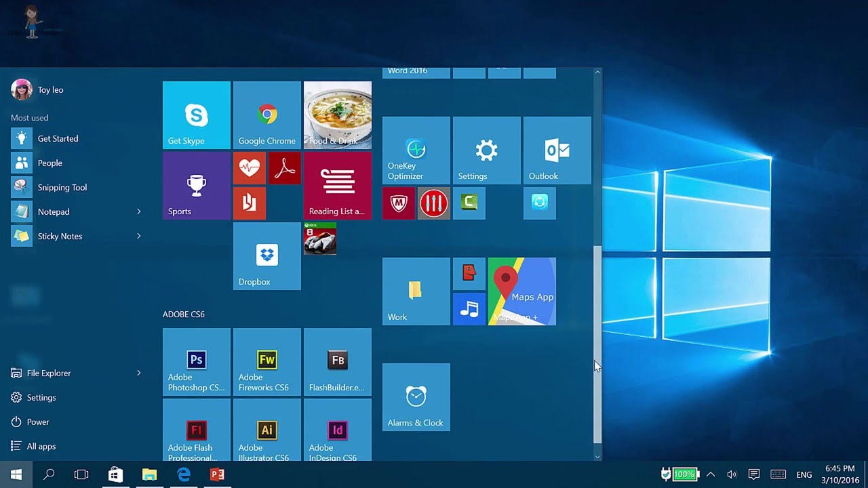The height and width of the screenshot is (488, 868).
Task: Open the Food & Drink tile
Action: tap(338, 115)
